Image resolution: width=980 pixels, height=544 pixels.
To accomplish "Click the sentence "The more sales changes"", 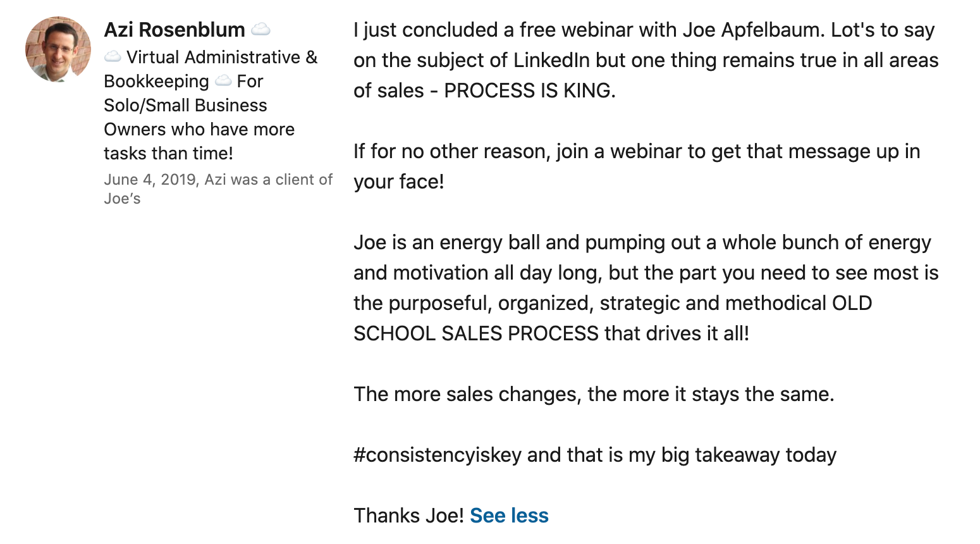I will pyautogui.click(x=467, y=394).
